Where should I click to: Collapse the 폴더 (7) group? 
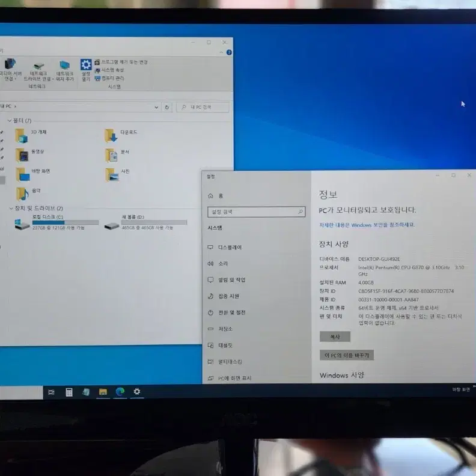[x=10, y=121]
